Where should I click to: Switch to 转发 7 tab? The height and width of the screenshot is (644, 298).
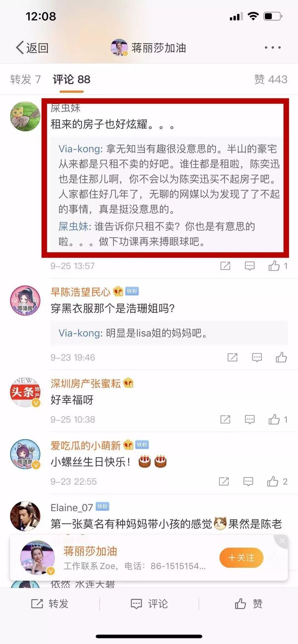coord(25,79)
